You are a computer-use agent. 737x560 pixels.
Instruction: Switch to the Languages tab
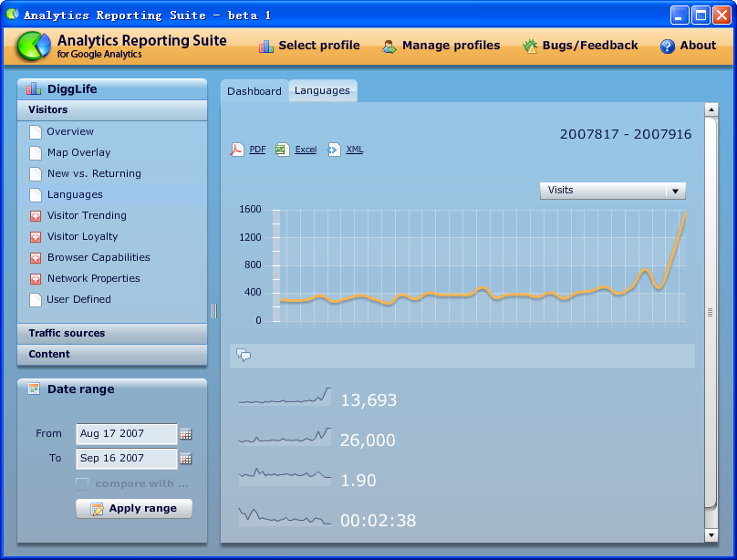point(323,90)
